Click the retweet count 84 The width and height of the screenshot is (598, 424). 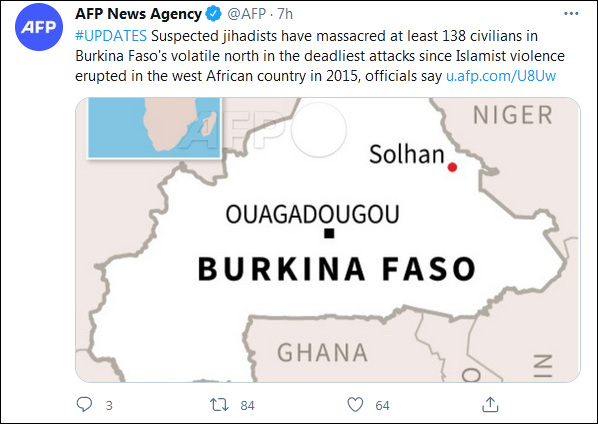point(248,405)
